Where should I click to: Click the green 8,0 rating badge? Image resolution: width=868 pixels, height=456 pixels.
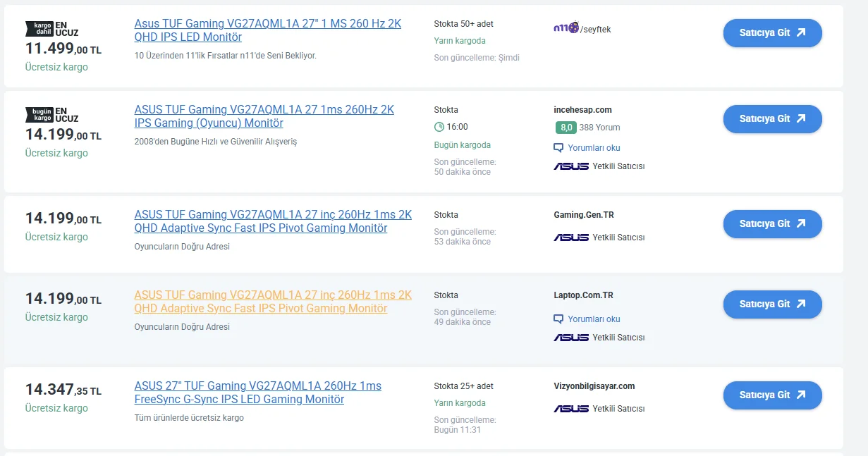pyautogui.click(x=566, y=128)
